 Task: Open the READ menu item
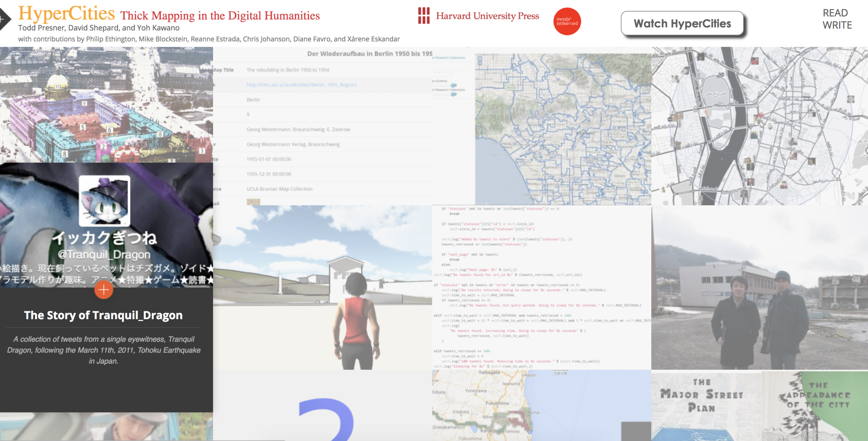[x=835, y=13]
